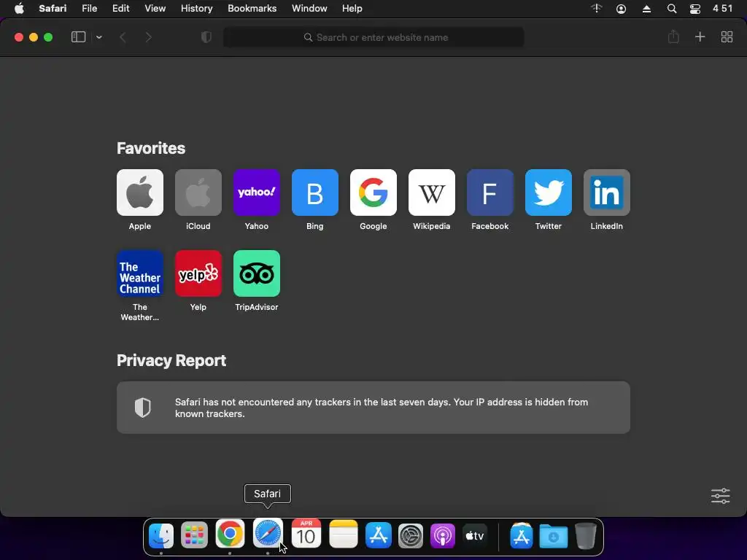Open Google Chrome from the Dock

pyautogui.click(x=230, y=534)
